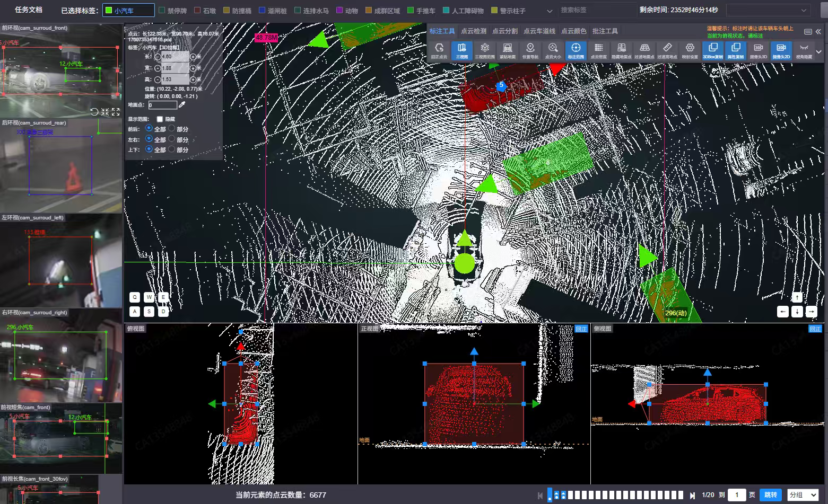Screen dimensions: 828x504
Task: Expand the toolbar's more-tools chevron
Action: click(818, 51)
